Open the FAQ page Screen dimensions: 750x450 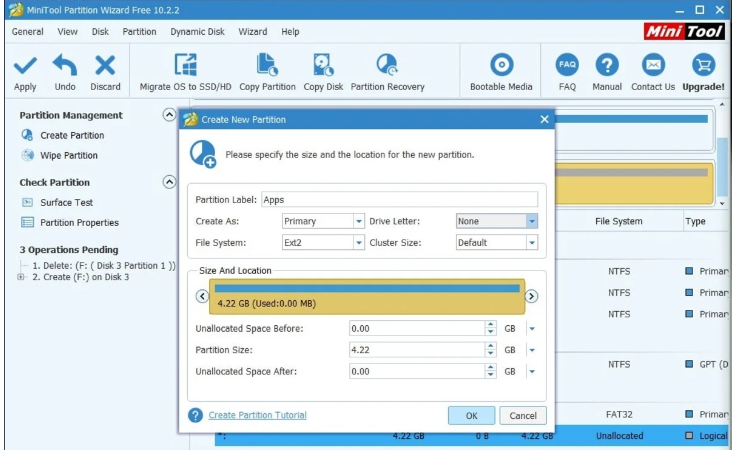point(567,72)
